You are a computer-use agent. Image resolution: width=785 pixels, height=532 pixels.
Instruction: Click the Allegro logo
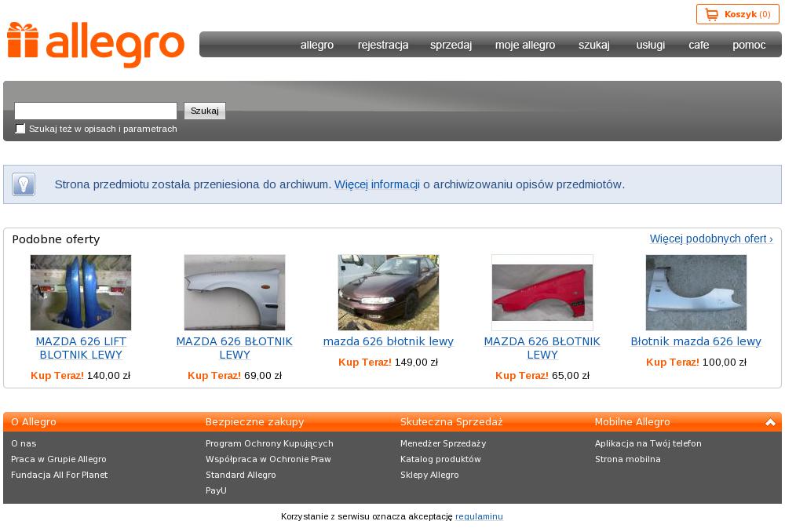[x=96, y=45]
